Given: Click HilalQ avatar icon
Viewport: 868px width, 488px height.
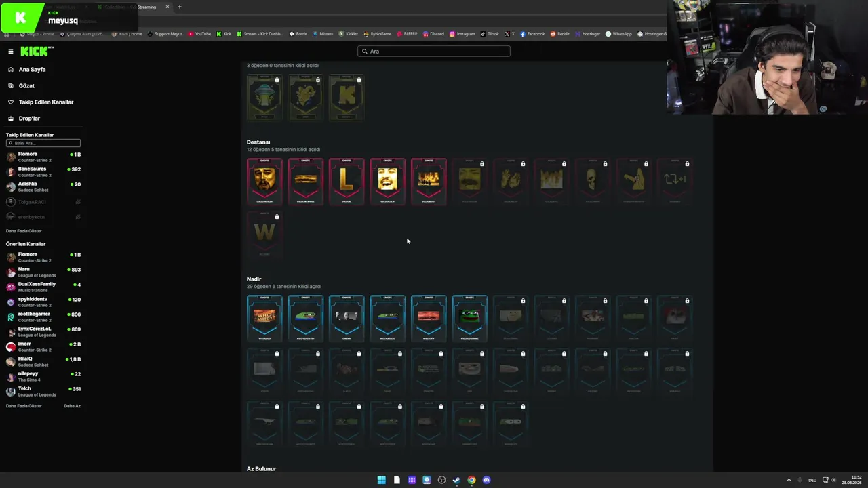Looking at the screenshot, I should (x=11, y=361).
